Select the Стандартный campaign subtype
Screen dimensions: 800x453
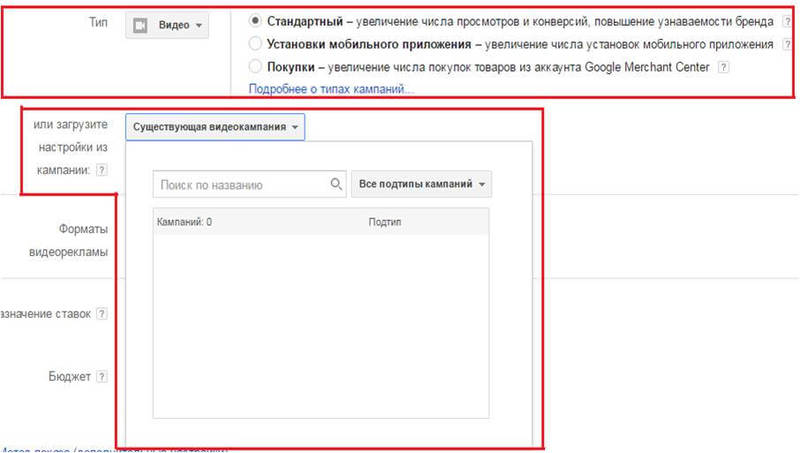tap(256, 21)
